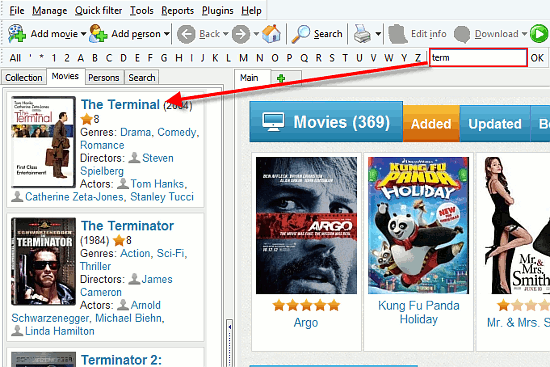Click the Search magnifier icon

(x=301, y=34)
